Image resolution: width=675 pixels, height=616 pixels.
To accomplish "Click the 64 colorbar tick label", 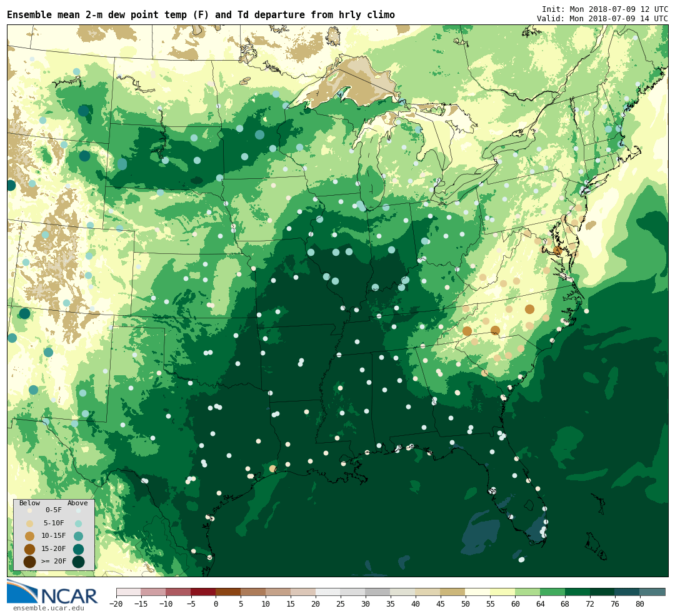I will [x=541, y=604].
